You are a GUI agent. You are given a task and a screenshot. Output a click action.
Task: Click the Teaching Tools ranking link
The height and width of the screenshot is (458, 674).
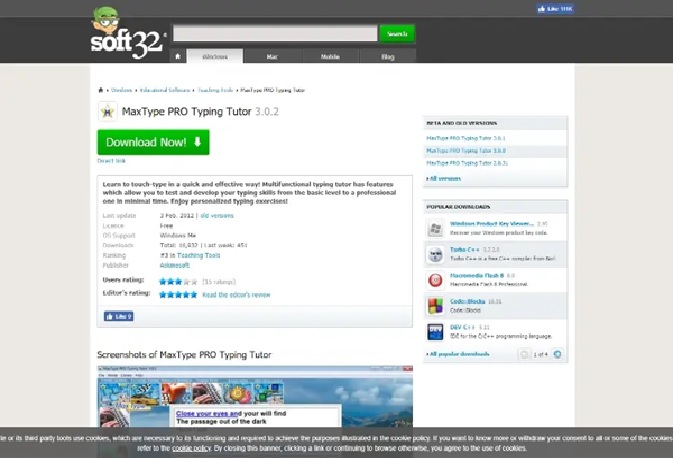(199, 255)
